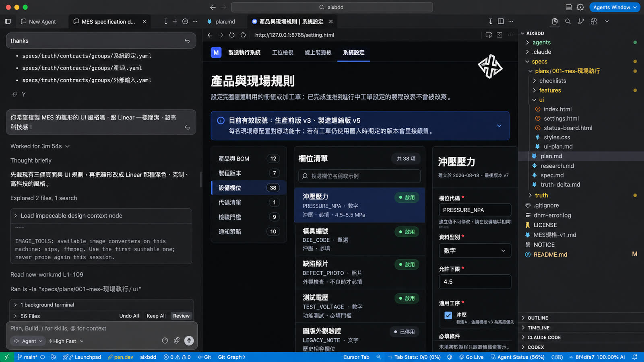Screen dimensions: 644x362
Task: Click Keep All button
Action: pos(156,316)
